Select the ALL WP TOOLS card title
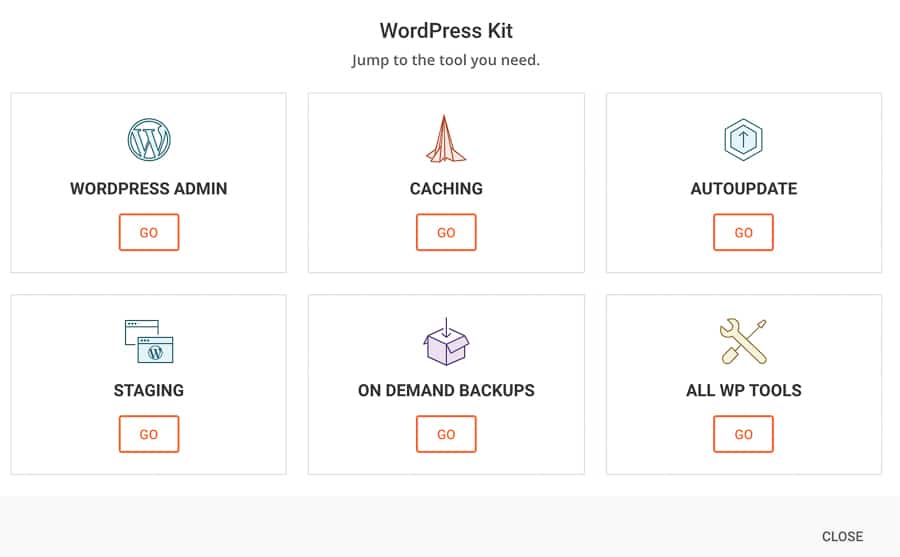The height and width of the screenshot is (557, 900). pyautogui.click(x=743, y=390)
